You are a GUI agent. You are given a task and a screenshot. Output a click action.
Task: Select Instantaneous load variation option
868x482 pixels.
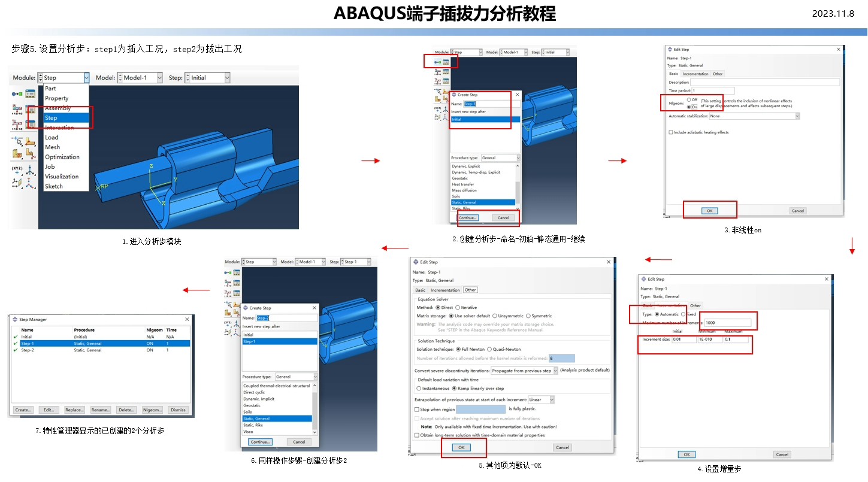(x=419, y=389)
